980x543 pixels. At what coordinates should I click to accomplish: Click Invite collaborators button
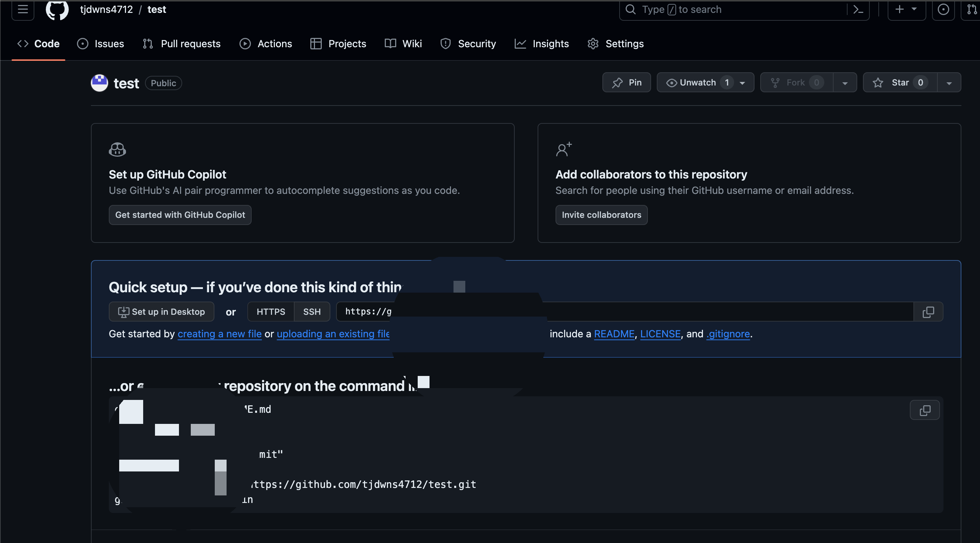point(601,215)
